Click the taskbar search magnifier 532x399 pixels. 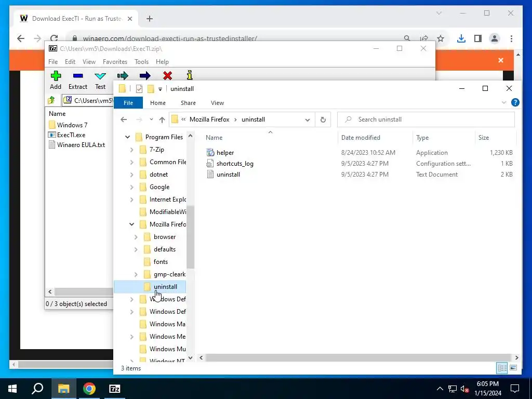click(37, 389)
